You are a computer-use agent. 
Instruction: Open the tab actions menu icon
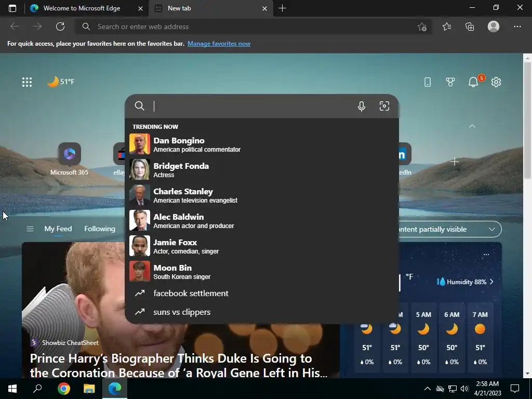[x=12, y=8]
